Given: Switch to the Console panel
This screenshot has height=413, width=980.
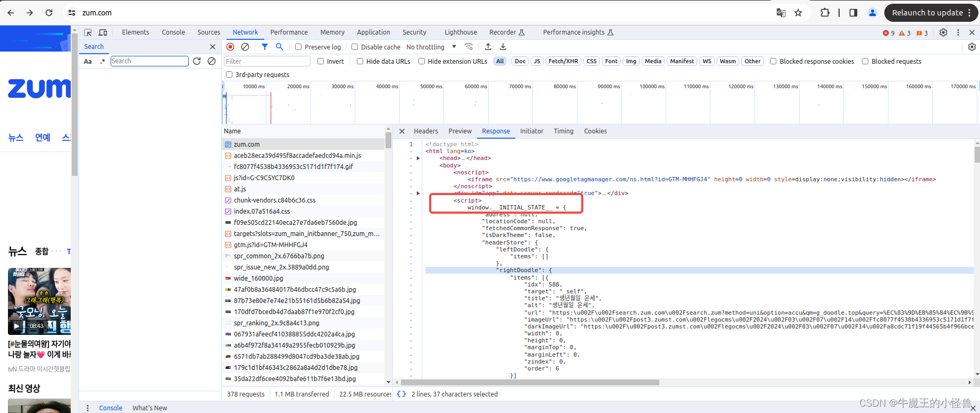Looking at the screenshot, I should pyautogui.click(x=173, y=32).
